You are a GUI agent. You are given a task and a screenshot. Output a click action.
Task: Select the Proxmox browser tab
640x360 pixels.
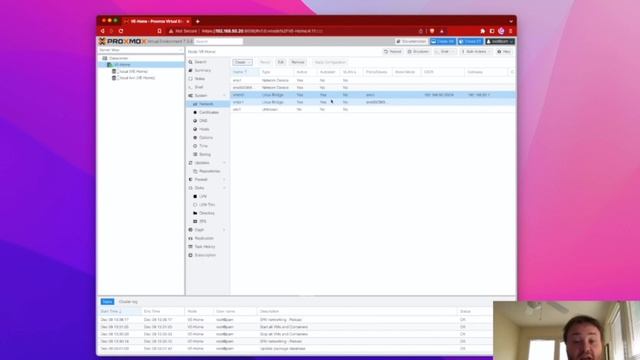pyautogui.click(x=157, y=21)
